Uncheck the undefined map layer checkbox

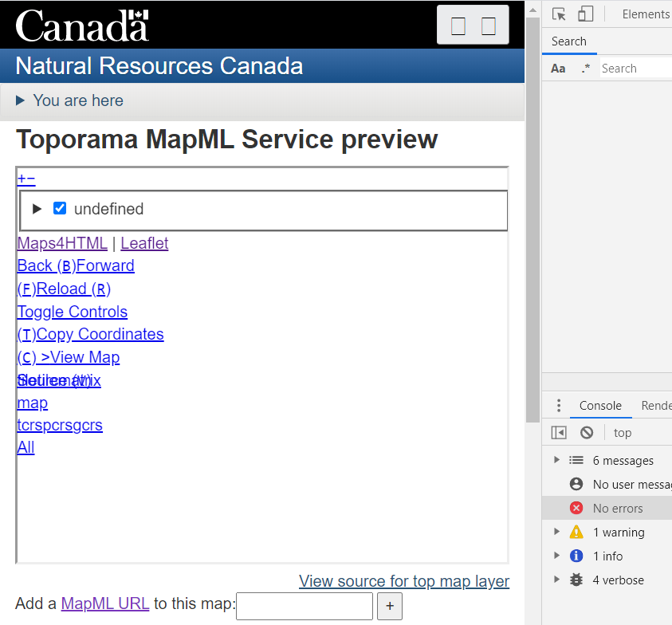tap(60, 207)
